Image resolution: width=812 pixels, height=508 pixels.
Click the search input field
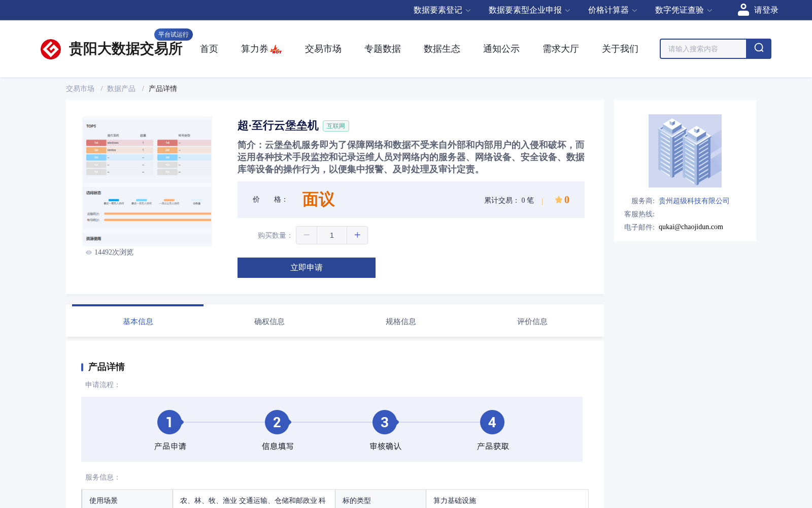(x=703, y=49)
